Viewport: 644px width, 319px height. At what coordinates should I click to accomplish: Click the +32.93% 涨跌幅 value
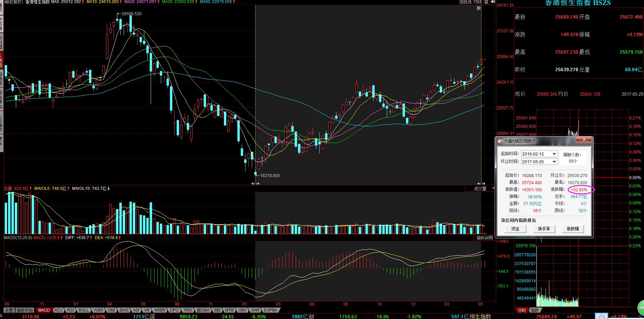[x=579, y=190]
